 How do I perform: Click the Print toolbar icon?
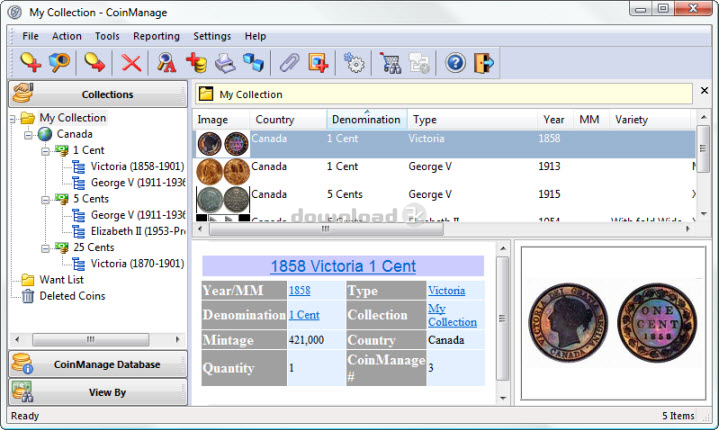coord(225,63)
